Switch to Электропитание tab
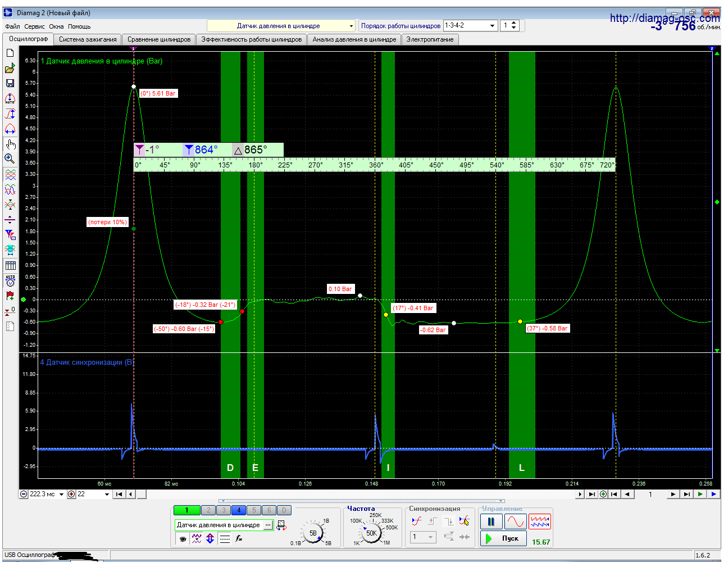The width and height of the screenshot is (728, 562). (x=430, y=39)
